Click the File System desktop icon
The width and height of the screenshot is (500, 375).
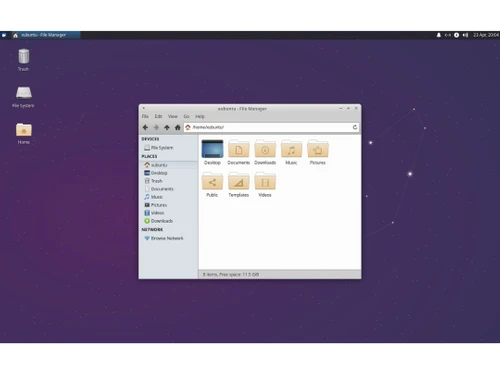23,97
